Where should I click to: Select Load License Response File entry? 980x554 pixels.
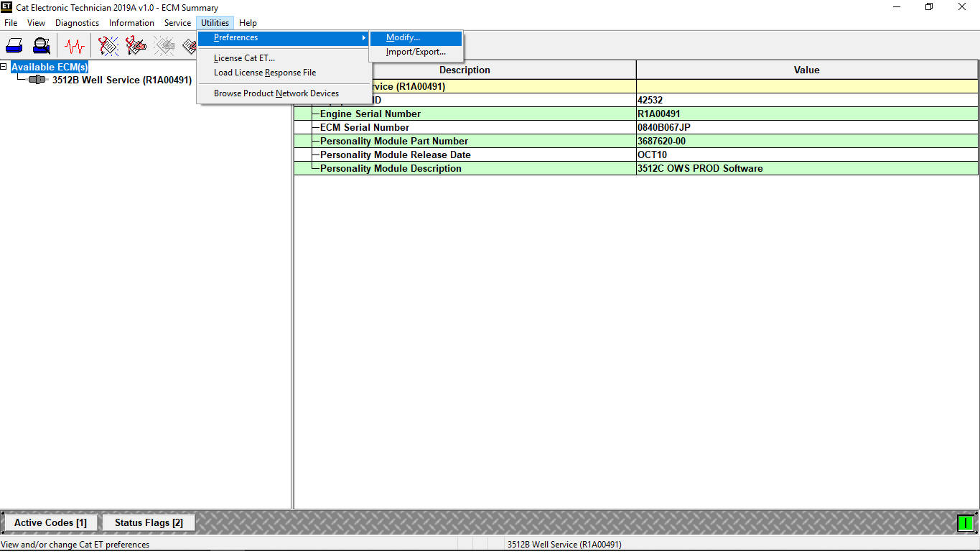click(x=284, y=73)
